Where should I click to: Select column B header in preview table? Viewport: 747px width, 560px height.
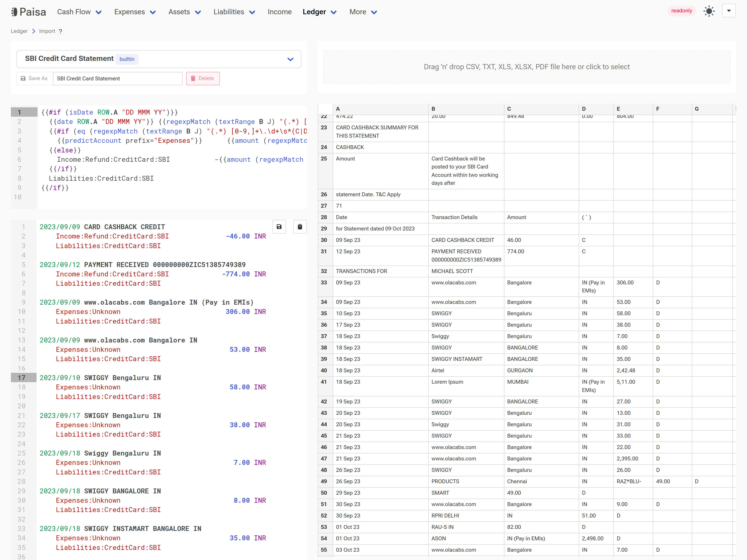tap(466, 109)
